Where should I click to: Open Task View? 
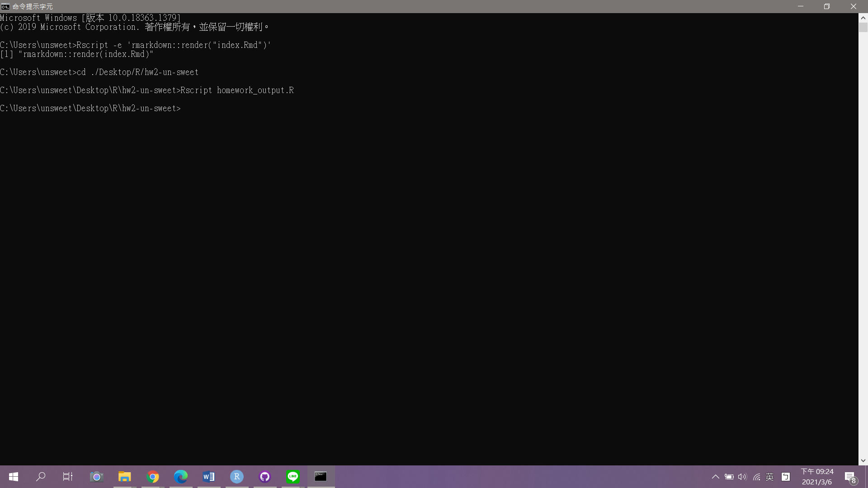click(68, 477)
